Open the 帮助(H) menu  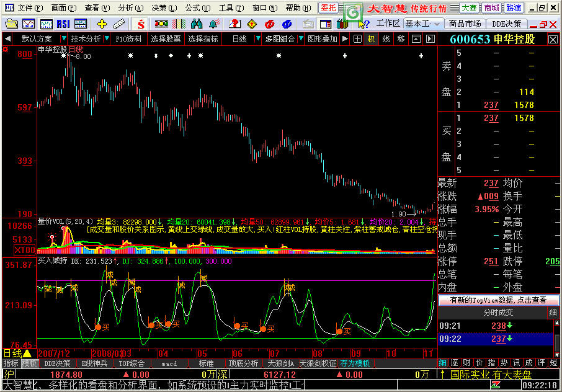click(298, 7)
